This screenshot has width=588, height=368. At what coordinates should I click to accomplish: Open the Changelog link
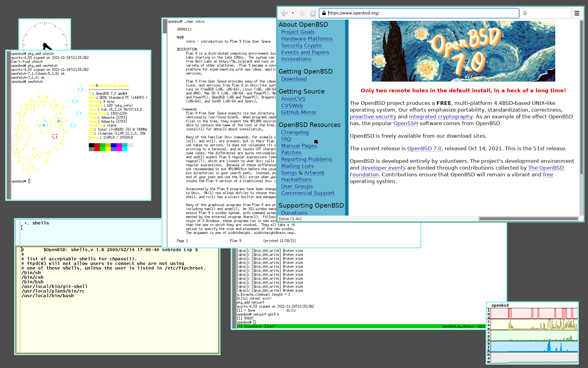[295, 132]
